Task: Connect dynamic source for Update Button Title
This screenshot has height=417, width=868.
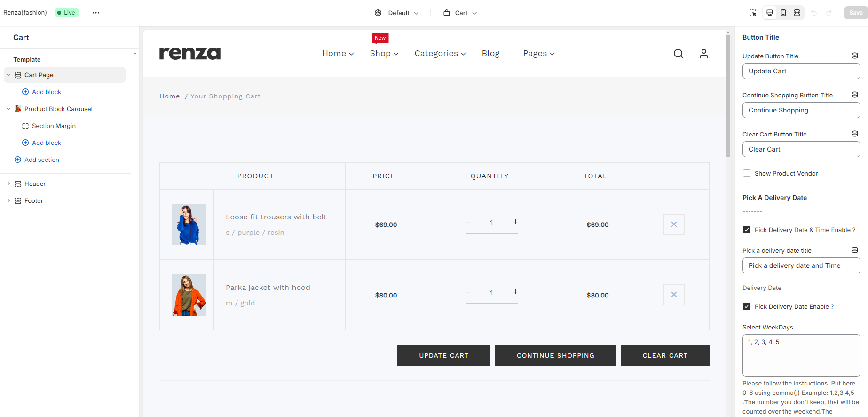Action: click(x=855, y=56)
